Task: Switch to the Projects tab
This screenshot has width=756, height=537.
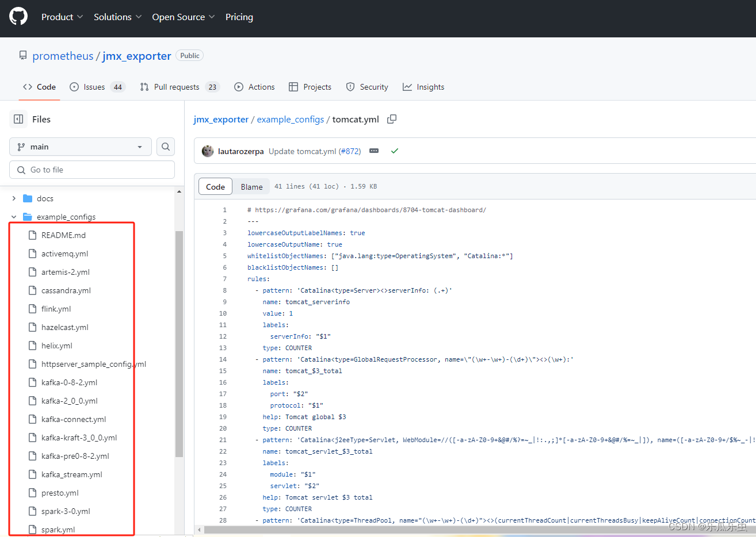Action: point(310,87)
